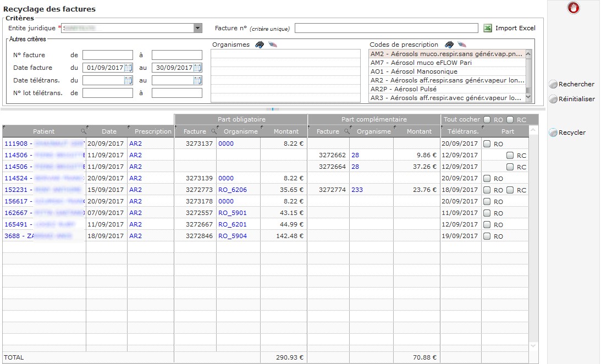Focus the Facture n° critère unique field

[387, 28]
